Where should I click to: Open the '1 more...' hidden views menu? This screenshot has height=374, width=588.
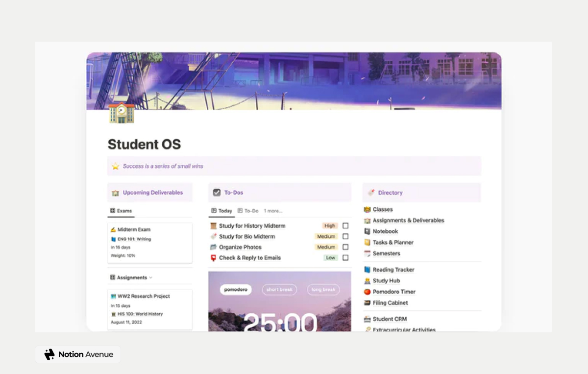click(x=273, y=211)
